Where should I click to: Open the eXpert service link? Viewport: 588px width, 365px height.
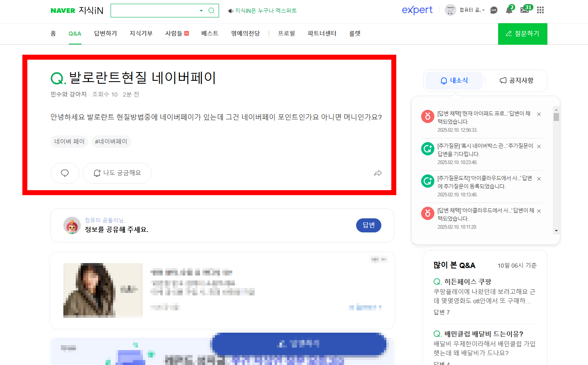[417, 10]
